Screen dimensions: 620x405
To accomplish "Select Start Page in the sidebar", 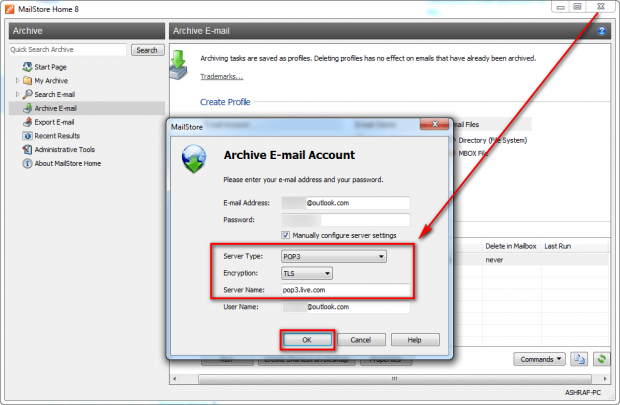I will point(50,67).
